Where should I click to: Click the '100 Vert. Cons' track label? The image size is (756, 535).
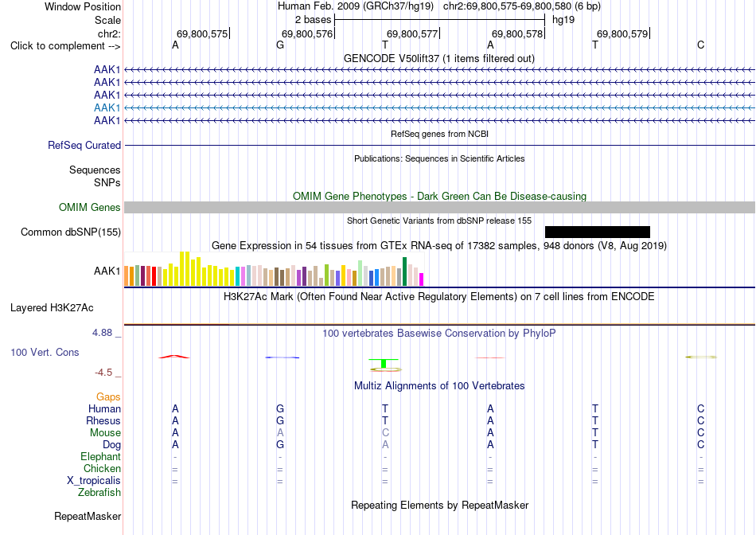[x=45, y=352]
